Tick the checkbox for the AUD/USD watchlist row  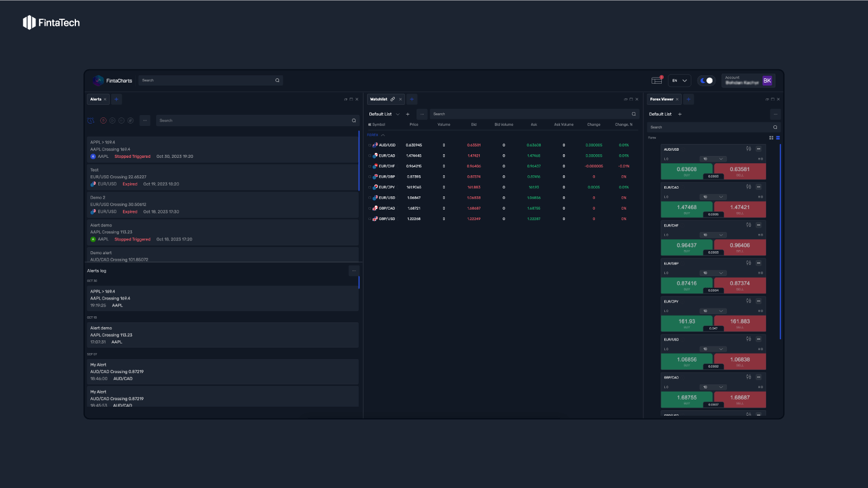[x=370, y=145]
